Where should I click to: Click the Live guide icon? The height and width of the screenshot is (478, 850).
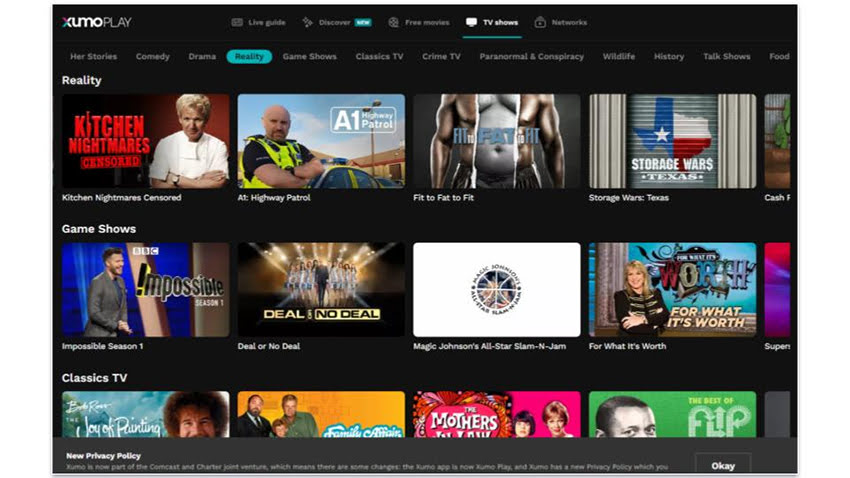pos(237,22)
